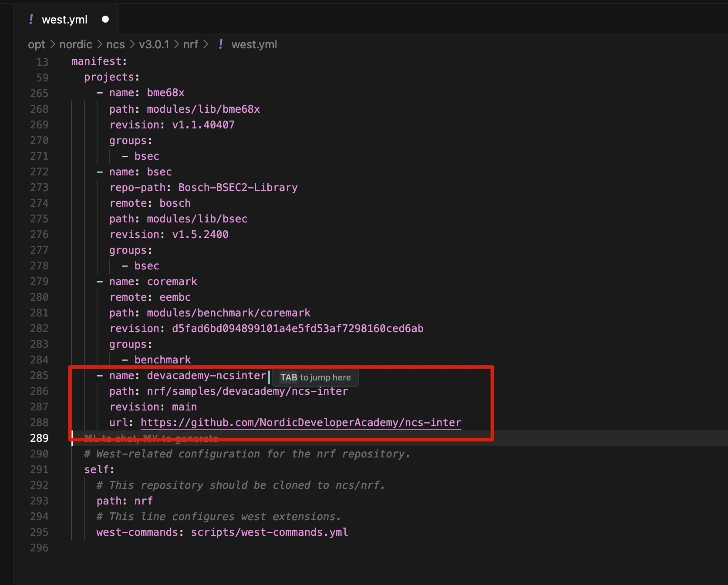Click the YAML file icon in the breadcrumb

coord(221,44)
